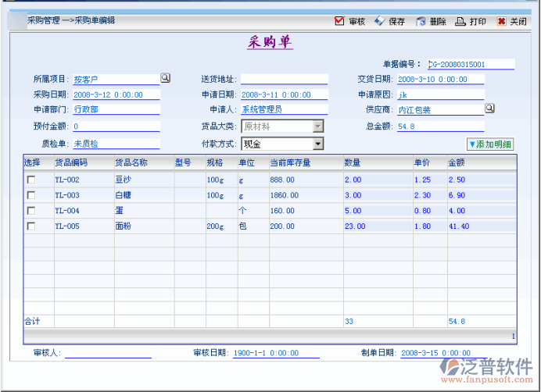This screenshot has height=392, width=541.
Task: Click the 货品编码 column header
Action: click(71, 163)
